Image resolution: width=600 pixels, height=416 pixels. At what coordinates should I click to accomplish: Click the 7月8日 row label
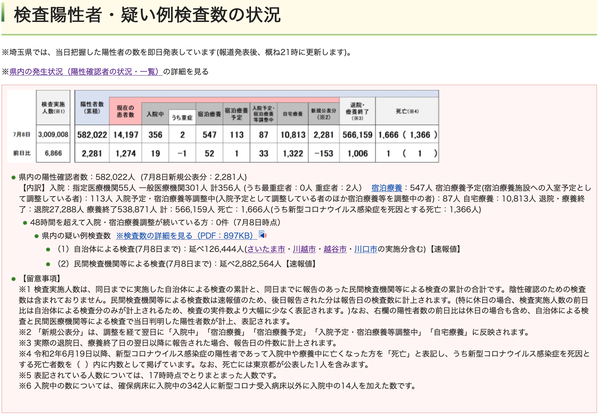click(21, 135)
